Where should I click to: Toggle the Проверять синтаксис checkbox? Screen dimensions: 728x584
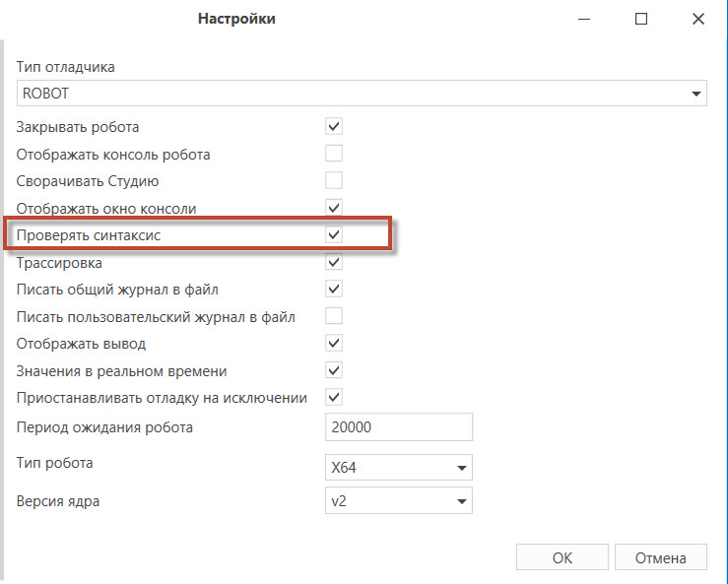coord(334,234)
